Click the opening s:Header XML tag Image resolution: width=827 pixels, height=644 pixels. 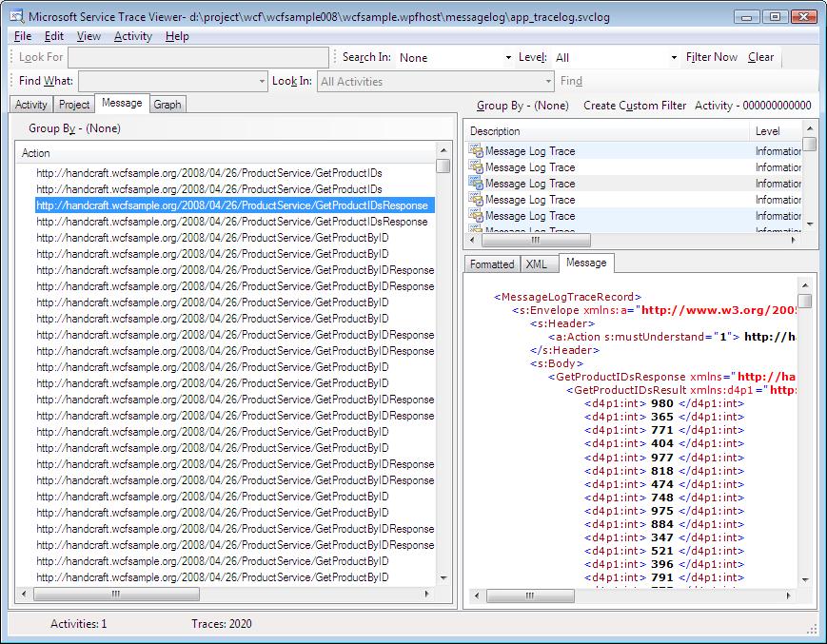tap(562, 323)
